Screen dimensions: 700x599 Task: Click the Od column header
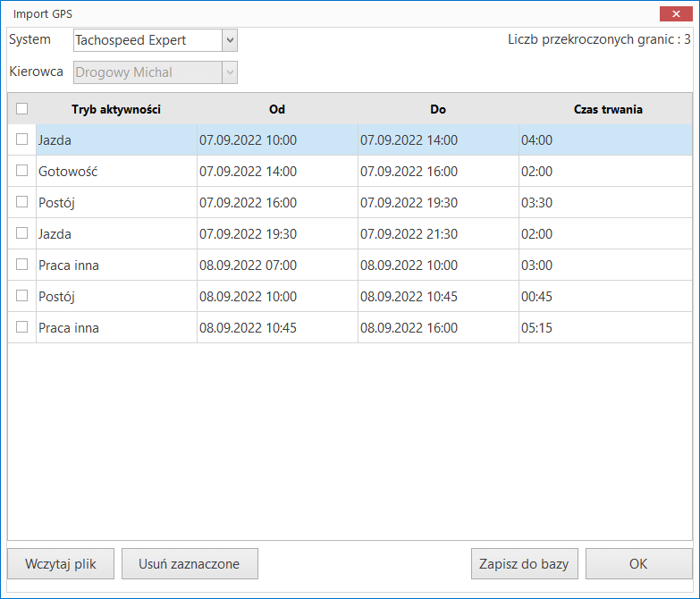pyautogui.click(x=277, y=109)
